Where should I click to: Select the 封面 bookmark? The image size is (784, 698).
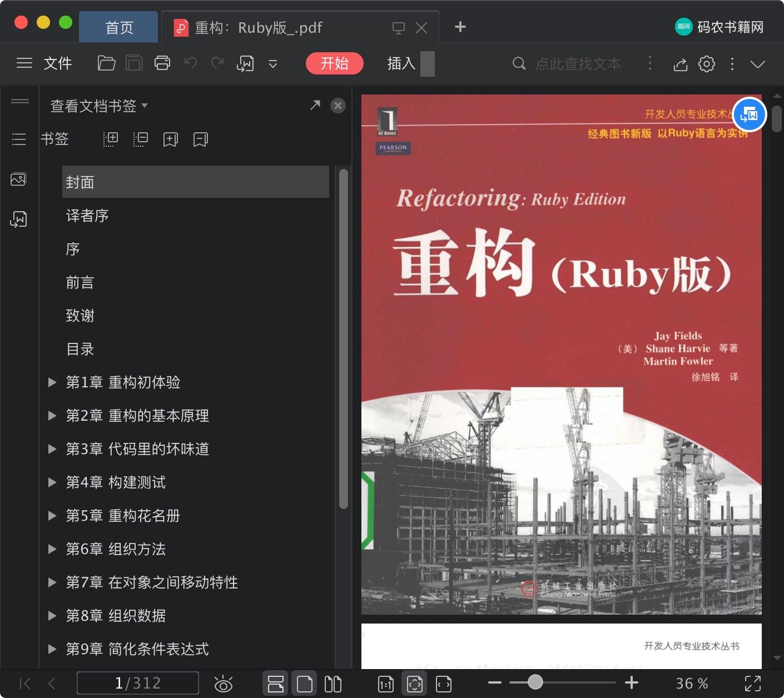point(196,182)
